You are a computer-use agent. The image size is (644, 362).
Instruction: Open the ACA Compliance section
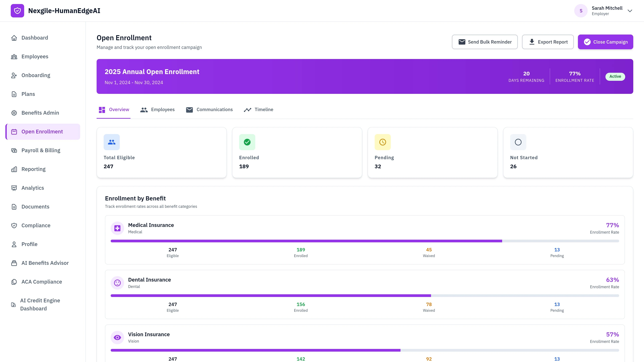(x=41, y=282)
